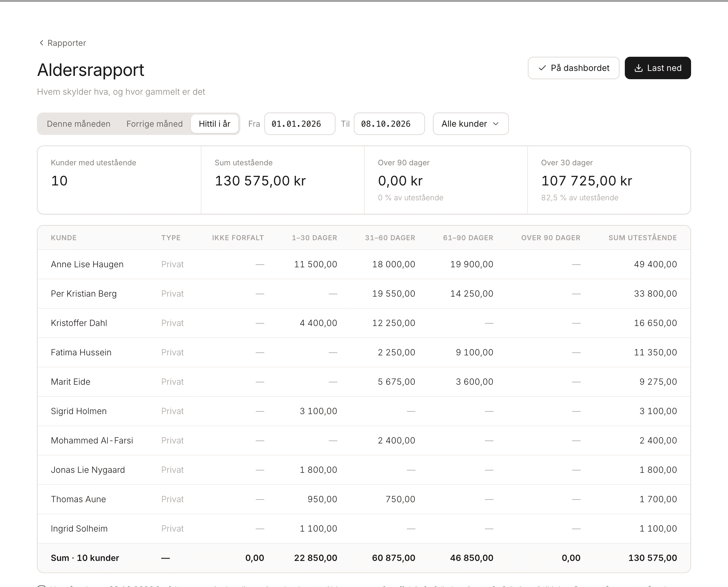Screen dimensions: 728x587
Task: Sort by the Sum utestående column header
Action: (643, 238)
